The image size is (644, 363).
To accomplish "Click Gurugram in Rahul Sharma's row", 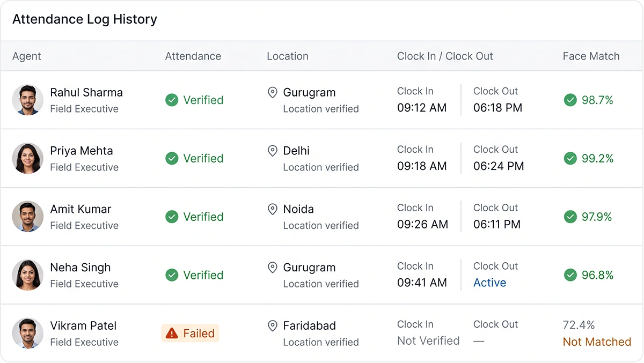I will point(309,92).
